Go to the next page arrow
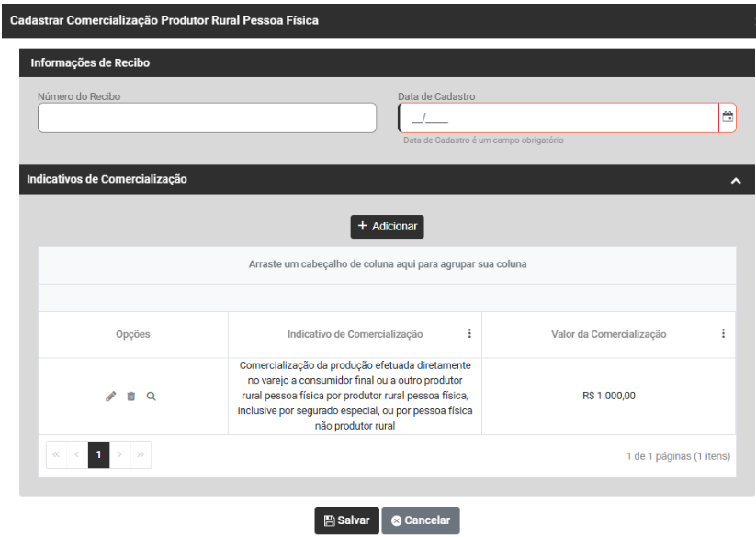Image resolution: width=756 pixels, height=537 pixels. [x=120, y=454]
